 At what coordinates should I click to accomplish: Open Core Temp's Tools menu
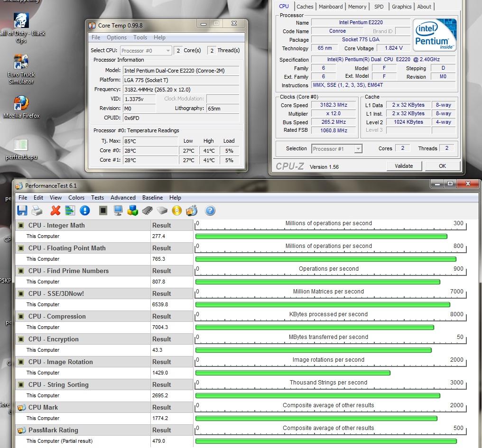click(x=140, y=37)
